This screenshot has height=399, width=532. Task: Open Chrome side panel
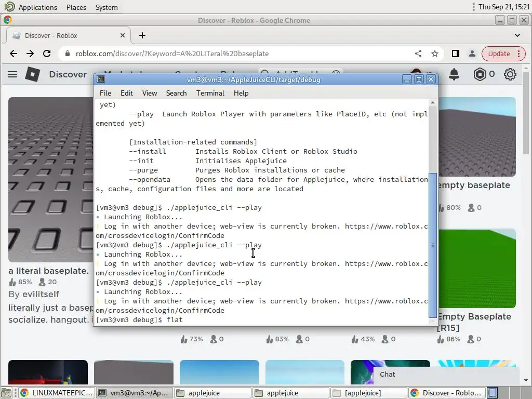click(x=455, y=54)
